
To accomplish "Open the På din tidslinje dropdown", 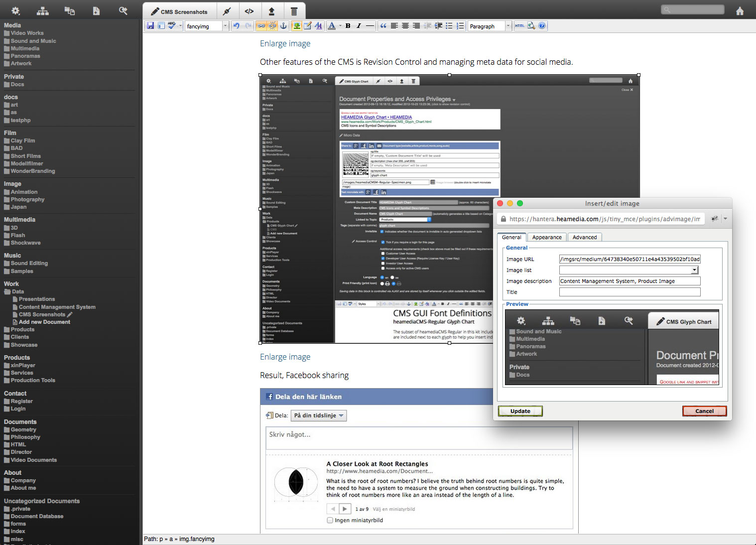I will (x=319, y=415).
